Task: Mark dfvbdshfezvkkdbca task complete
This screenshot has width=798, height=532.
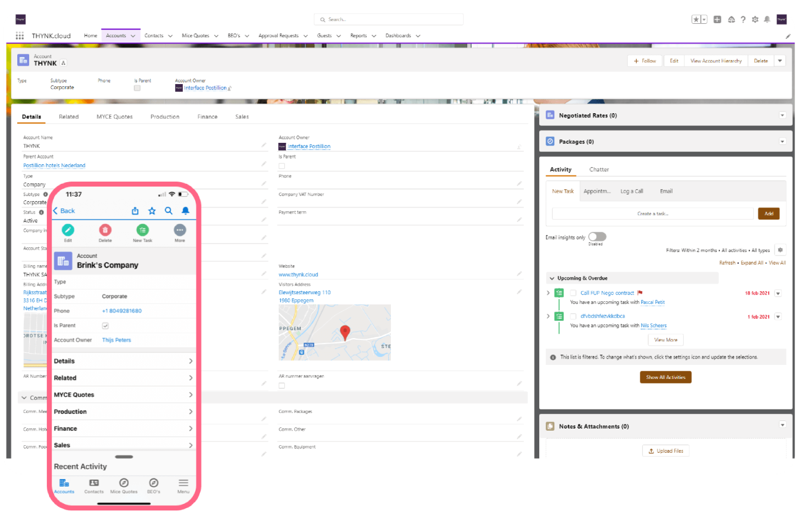Action: 573,316
